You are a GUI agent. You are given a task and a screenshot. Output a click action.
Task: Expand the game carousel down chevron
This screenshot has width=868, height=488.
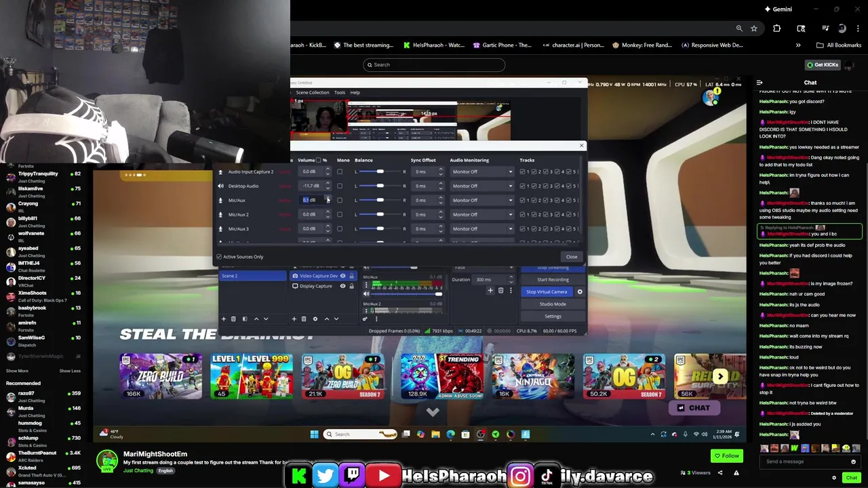[433, 411]
